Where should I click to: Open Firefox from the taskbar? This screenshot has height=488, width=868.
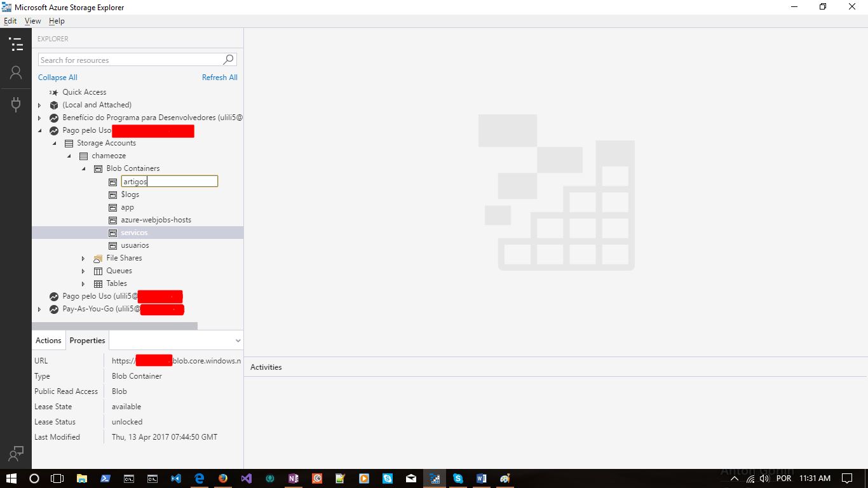(x=222, y=478)
